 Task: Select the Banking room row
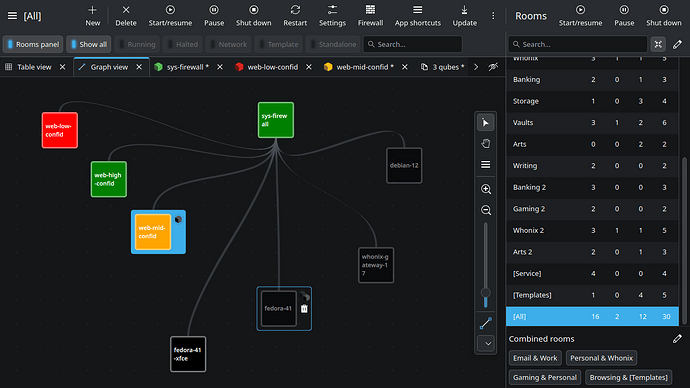592,80
